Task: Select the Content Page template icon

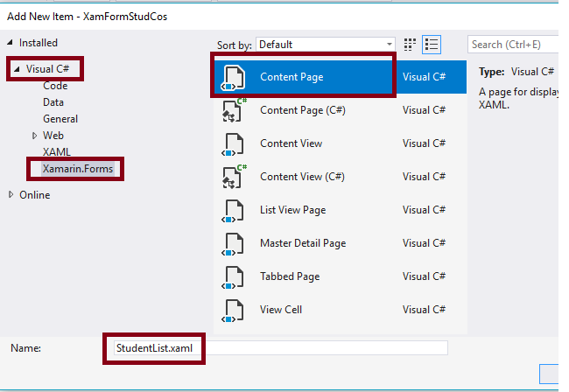Action: pos(234,77)
